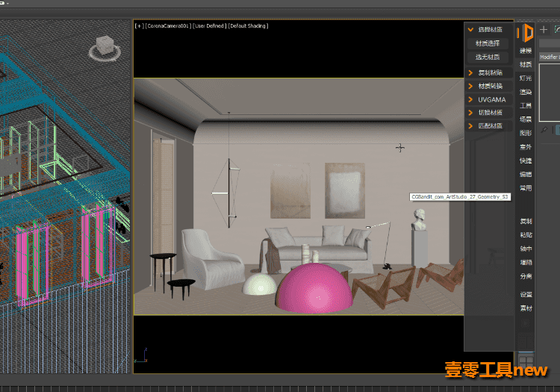Click the 设置 sidebar item
The width and height of the screenshot is (560, 392).
click(526, 294)
